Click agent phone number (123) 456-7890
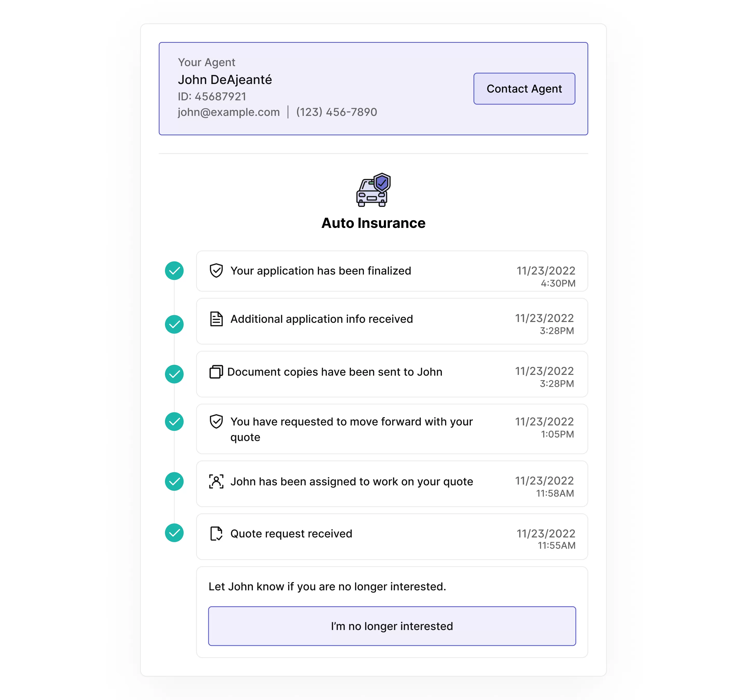Image resolution: width=747 pixels, height=700 pixels. [336, 112]
